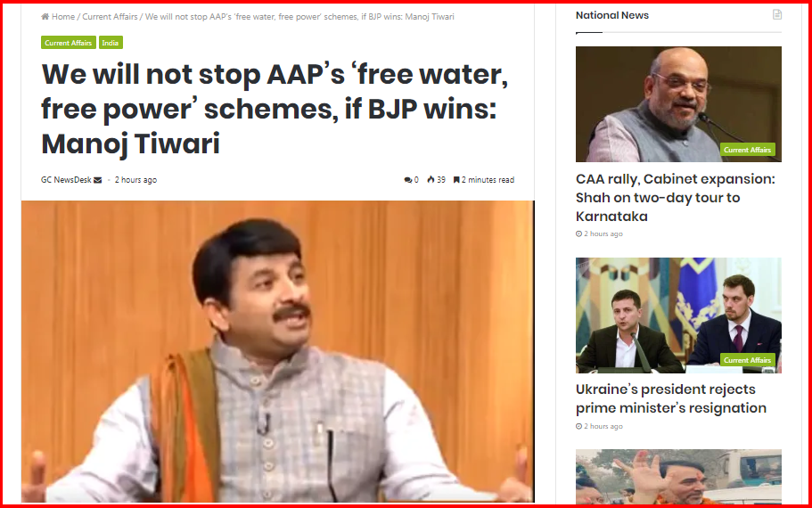Open the Current Affairs breadcrumb link
This screenshot has width=812, height=508.
pos(110,17)
